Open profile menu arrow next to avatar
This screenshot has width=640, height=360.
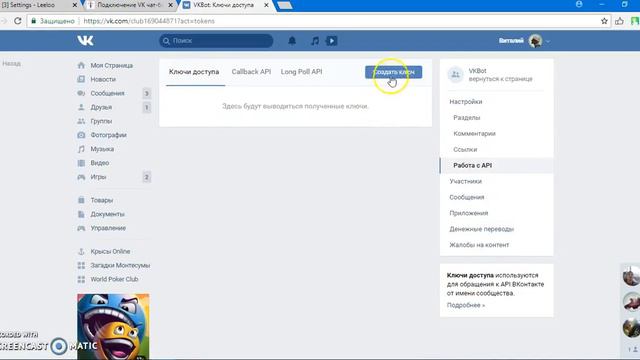click(x=548, y=41)
